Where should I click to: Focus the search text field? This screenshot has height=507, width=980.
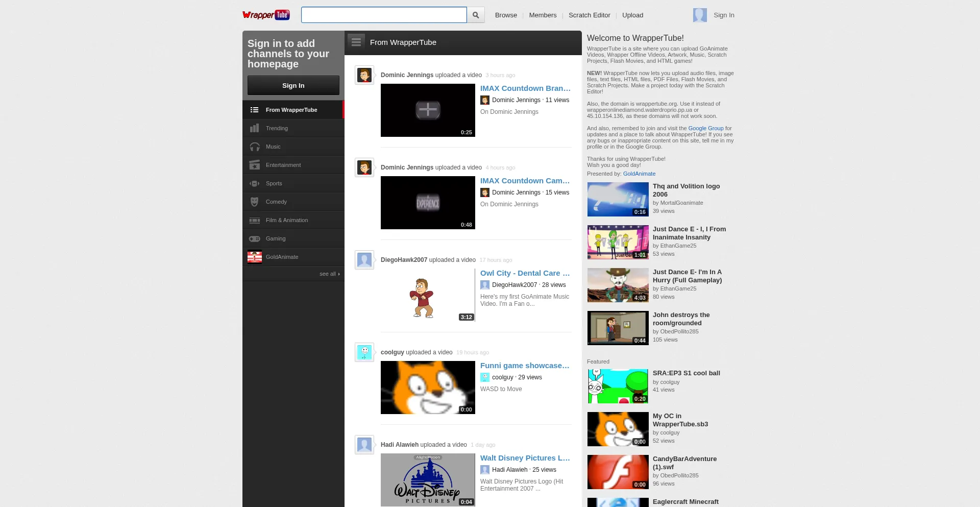384,15
